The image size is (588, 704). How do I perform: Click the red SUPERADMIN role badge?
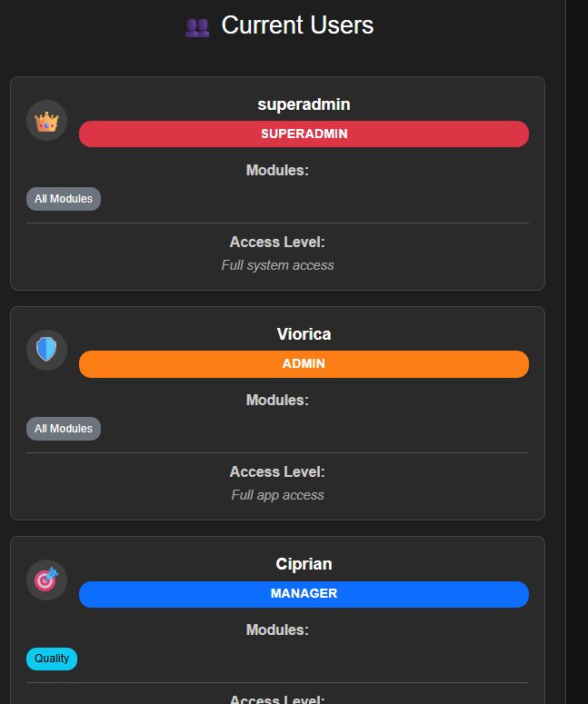[304, 134]
